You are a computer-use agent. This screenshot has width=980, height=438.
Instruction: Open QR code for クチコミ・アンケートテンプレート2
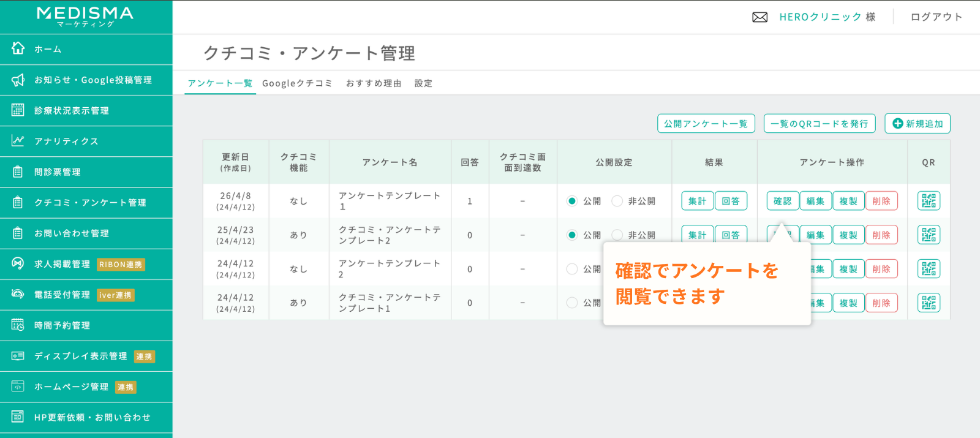pyautogui.click(x=929, y=235)
